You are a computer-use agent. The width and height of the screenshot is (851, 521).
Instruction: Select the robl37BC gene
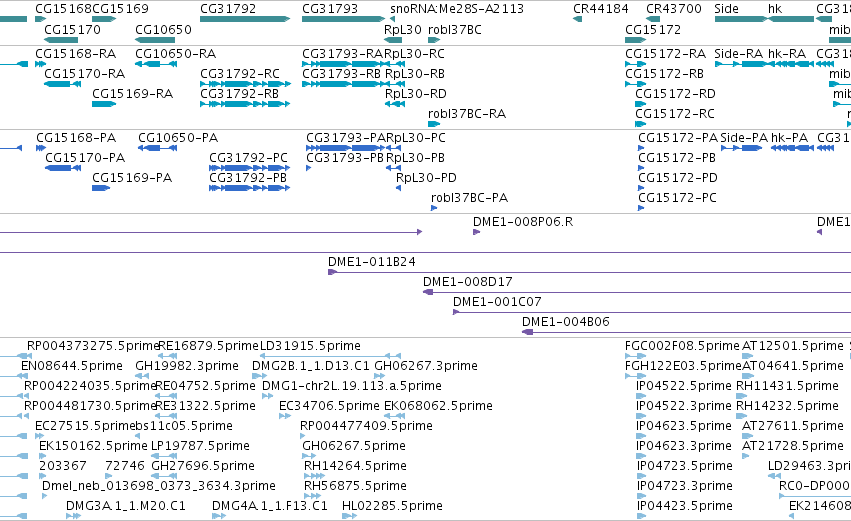click(434, 40)
